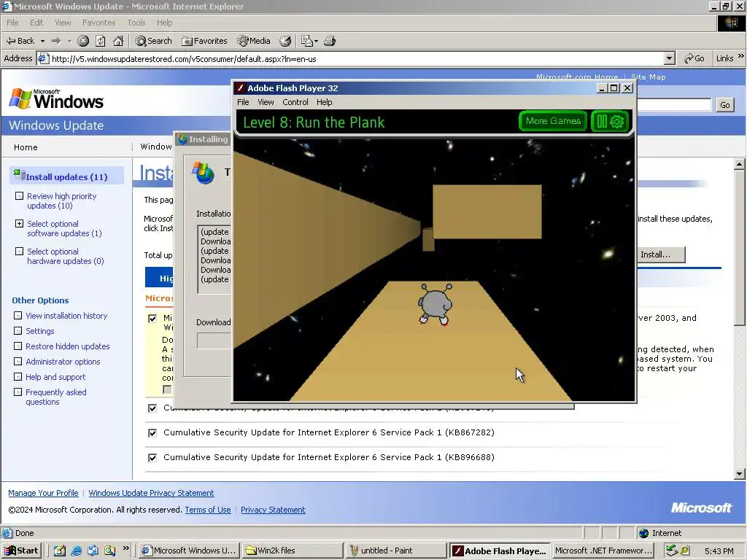The height and width of the screenshot is (560, 747).
Task: Open Windows Update Privacy Statement link
Action: 151,493
